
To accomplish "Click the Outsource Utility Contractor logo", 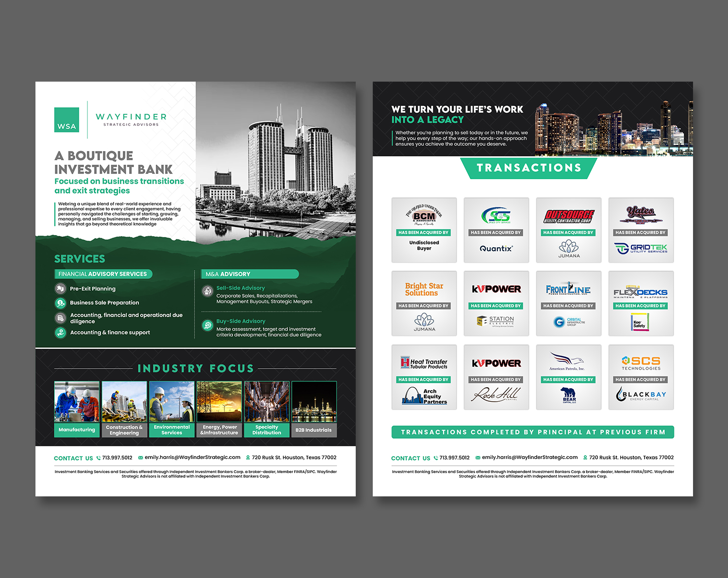I will (x=568, y=216).
